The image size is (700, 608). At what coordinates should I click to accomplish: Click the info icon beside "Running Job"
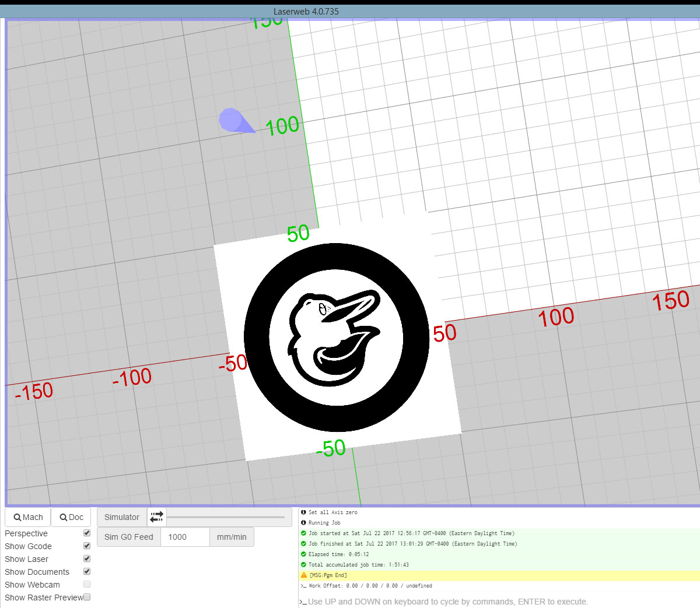(x=303, y=523)
